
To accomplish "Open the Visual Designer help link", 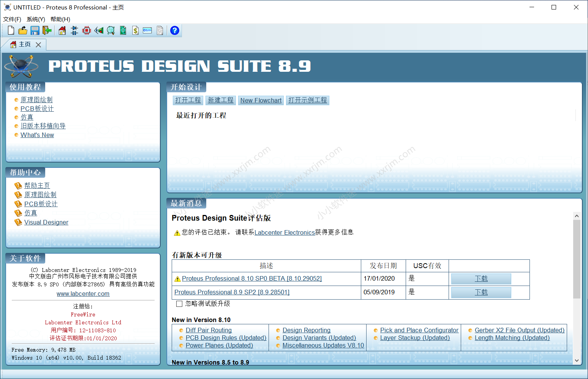I will [46, 222].
